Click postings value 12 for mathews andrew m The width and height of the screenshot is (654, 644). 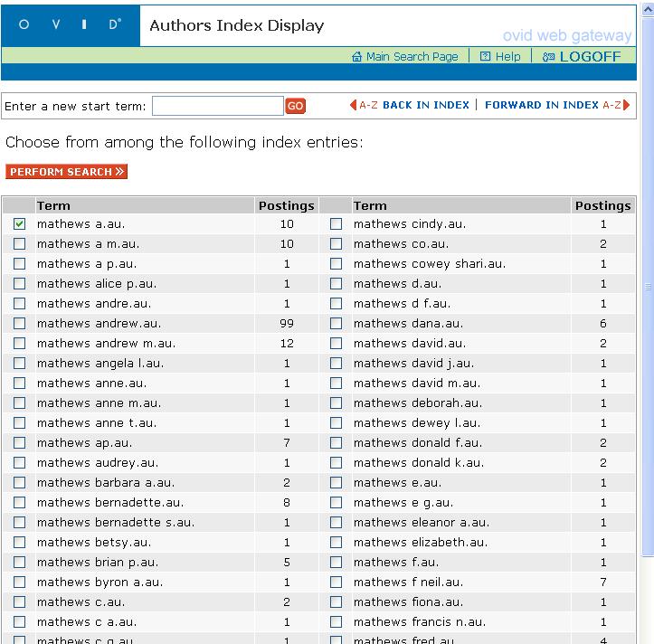click(287, 344)
